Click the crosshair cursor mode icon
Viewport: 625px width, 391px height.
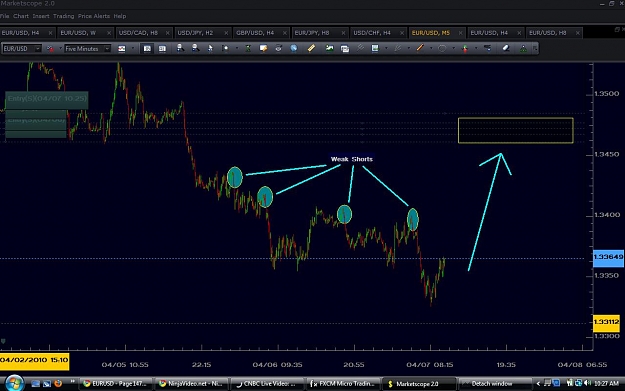(x=225, y=48)
